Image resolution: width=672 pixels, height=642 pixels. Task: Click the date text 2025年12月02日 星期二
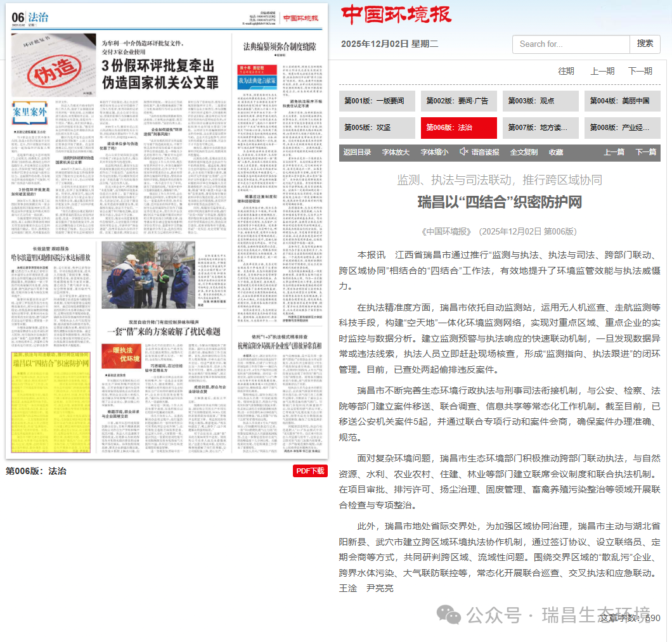(x=390, y=44)
